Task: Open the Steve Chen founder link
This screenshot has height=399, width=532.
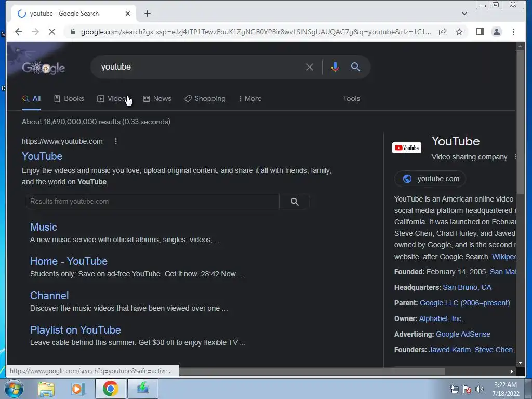Action: [x=494, y=350]
